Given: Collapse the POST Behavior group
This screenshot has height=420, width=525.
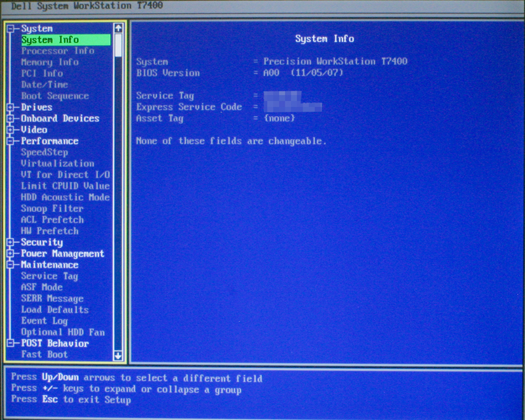Looking at the screenshot, I should pos(10,343).
